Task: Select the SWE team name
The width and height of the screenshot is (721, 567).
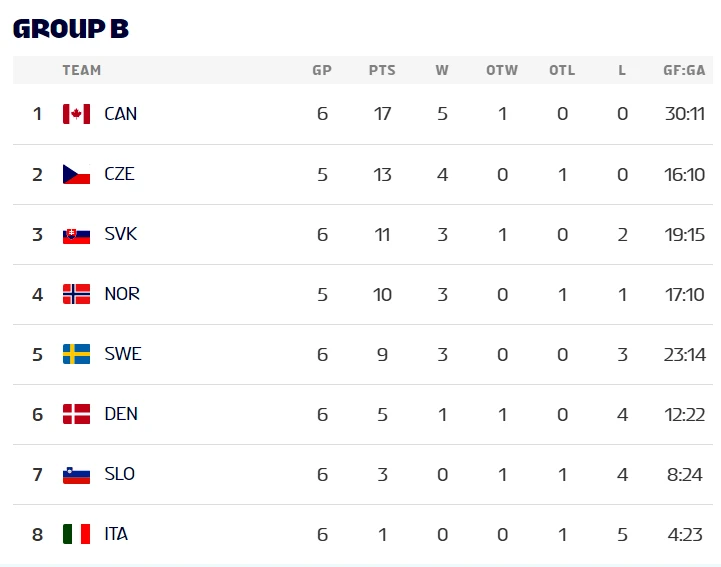Action: (x=123, y=354)
